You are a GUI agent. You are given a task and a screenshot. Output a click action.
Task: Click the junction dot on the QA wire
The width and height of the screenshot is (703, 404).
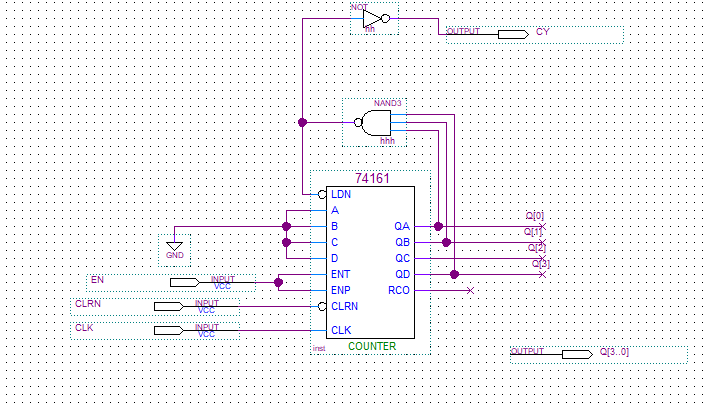tap(438, 226)
